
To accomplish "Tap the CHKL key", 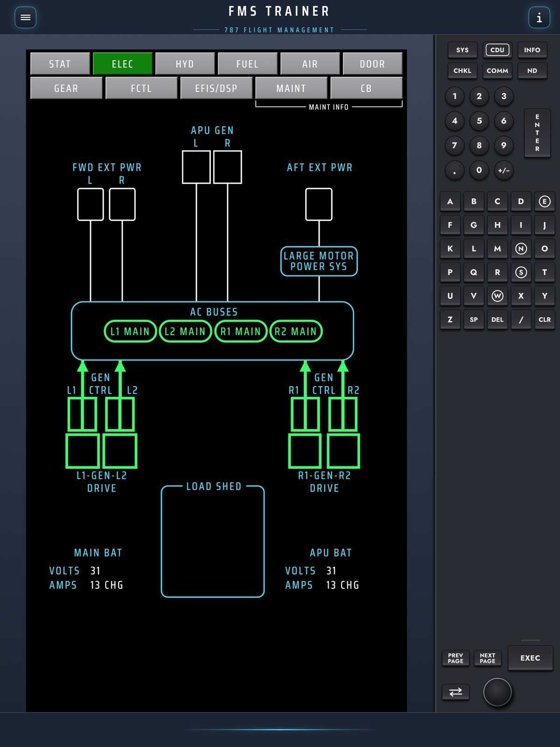I will click(462, 70).
